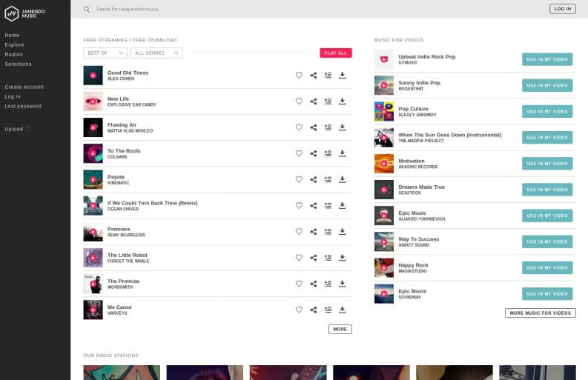Open Explore in sidebar
The height and width of the screenshot is (380, 588).
(14, 44)
